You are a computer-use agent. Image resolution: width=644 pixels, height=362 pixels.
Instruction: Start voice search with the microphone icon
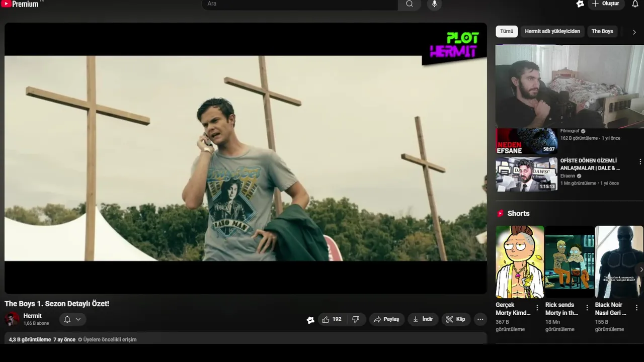point(435,4)
